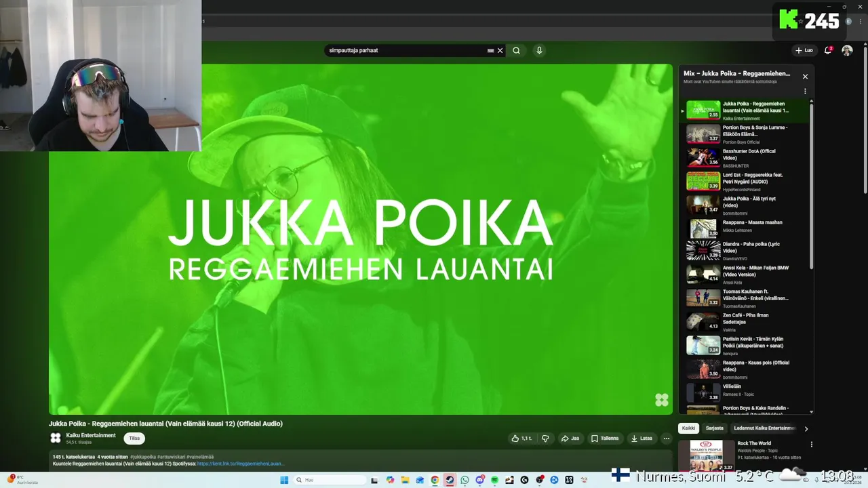Clear the search box with X
The height and width of the screenshot is (488, 868).
tap(500, 50)
